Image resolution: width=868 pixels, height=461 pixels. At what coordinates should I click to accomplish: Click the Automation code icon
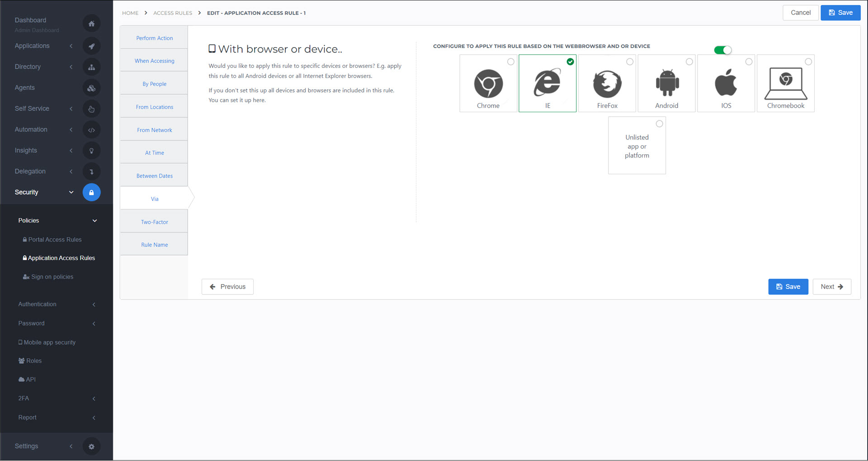coord(91,130)
